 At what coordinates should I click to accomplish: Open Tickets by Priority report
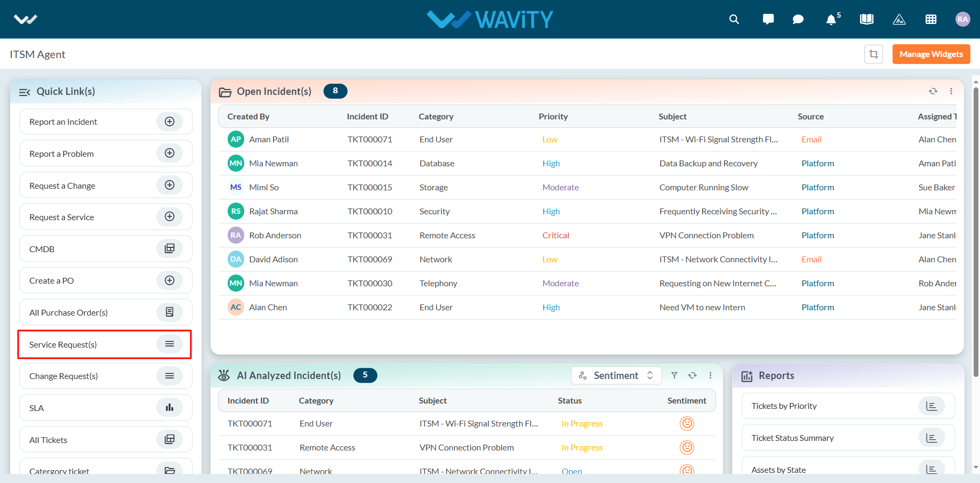pos(848,406)
